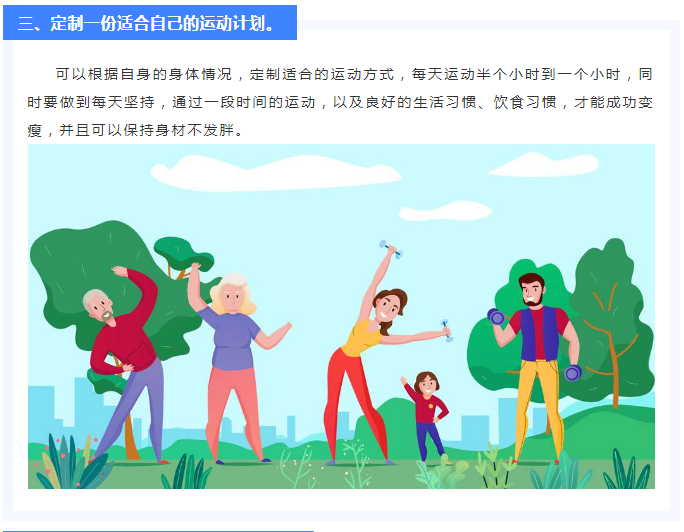
Task: Click the purple dumbbell in man's lowered hand
Action: pyautogui.click(x=573, y=373)
